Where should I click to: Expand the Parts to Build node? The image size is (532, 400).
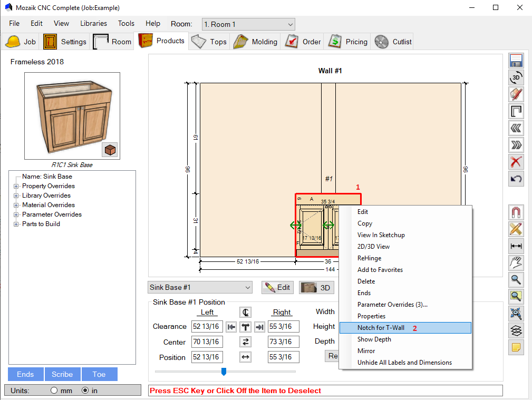coord(16,224)
